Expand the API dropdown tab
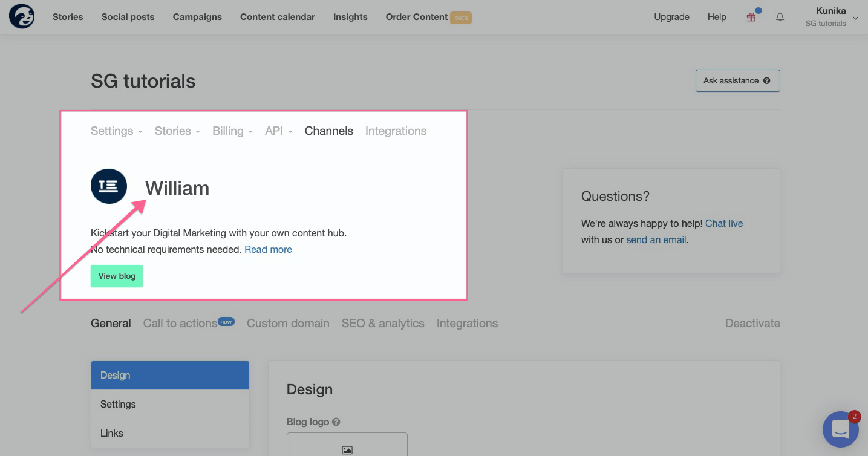 279,131
